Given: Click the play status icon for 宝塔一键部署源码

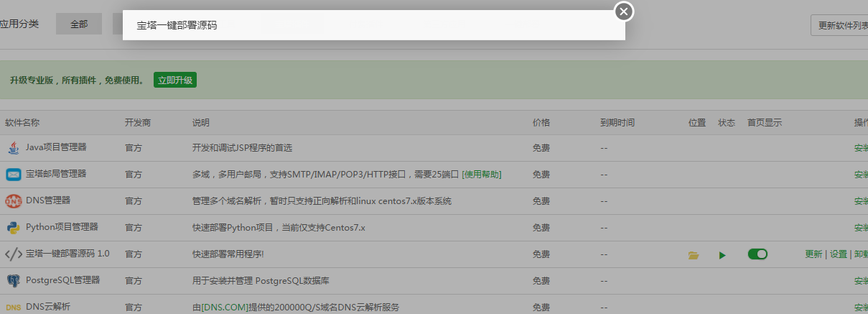Looking at the screenshot, I should point(722,255).
